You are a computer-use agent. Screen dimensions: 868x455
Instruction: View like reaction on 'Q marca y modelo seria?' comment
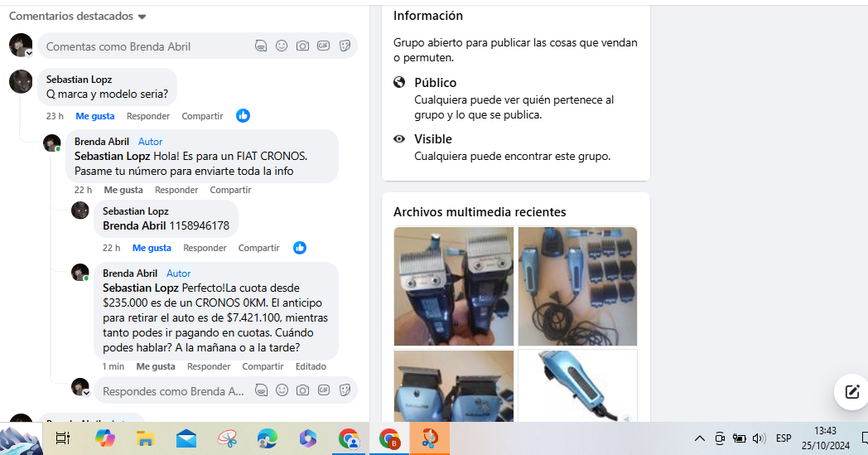point(243,116)
